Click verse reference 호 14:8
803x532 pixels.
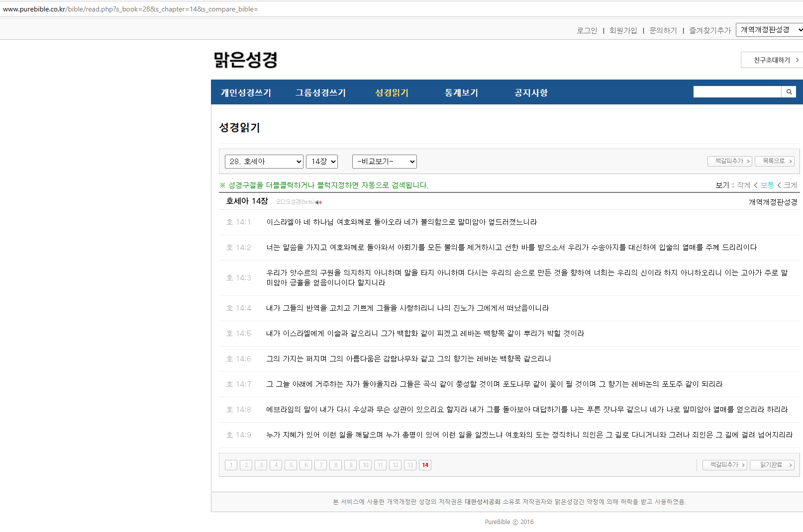[239, 410]
